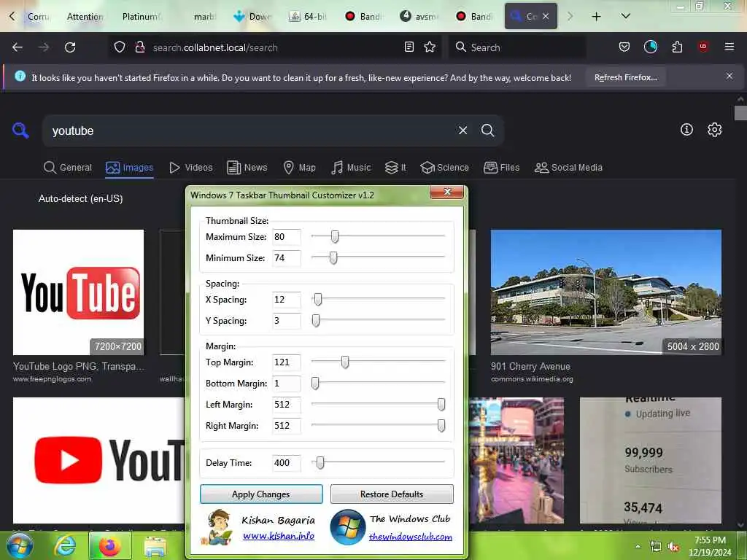747x560 pixels.
Task: Open the Windows Start orb
Action: [x=19, y=545]
